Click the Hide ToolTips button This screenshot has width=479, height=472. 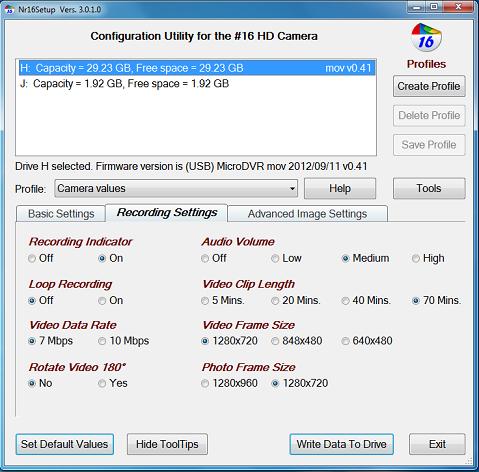[x=167, y=444]
